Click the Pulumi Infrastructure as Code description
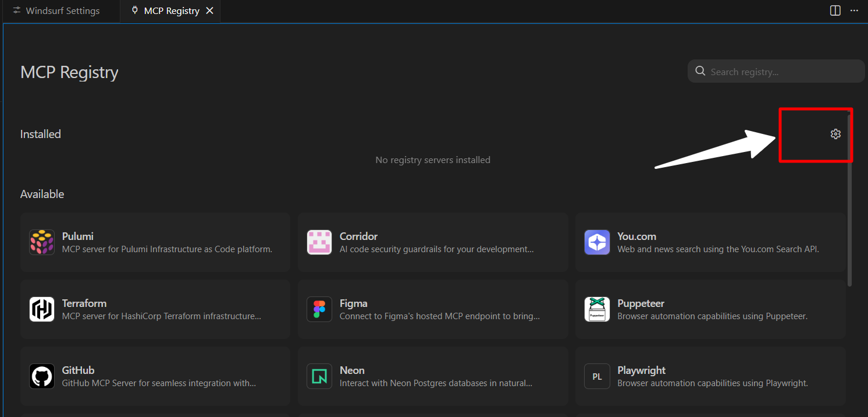 point(167,249)
